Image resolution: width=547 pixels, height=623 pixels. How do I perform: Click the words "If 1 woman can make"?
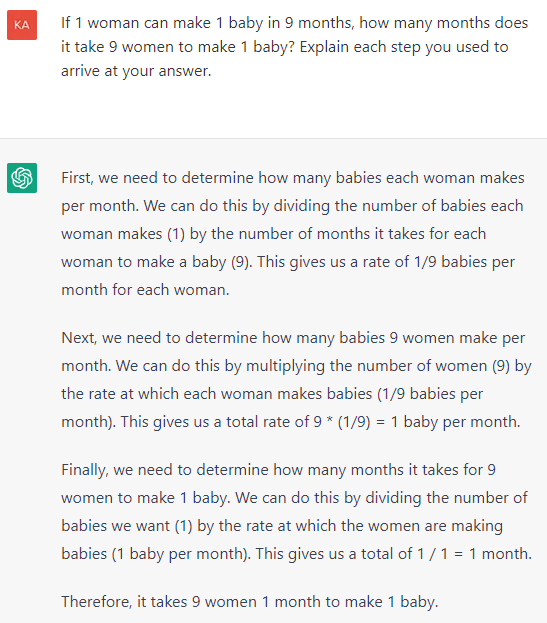click(136, 23)
